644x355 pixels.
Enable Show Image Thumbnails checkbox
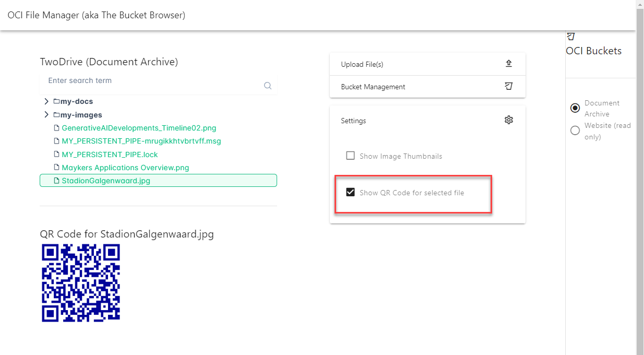pyautogui.click(x=351, y=156)
